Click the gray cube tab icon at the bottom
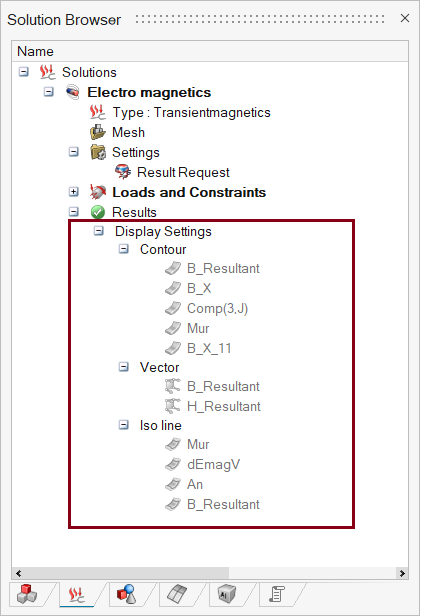Viewport: 422px width, 616px height. pos(227,594)
